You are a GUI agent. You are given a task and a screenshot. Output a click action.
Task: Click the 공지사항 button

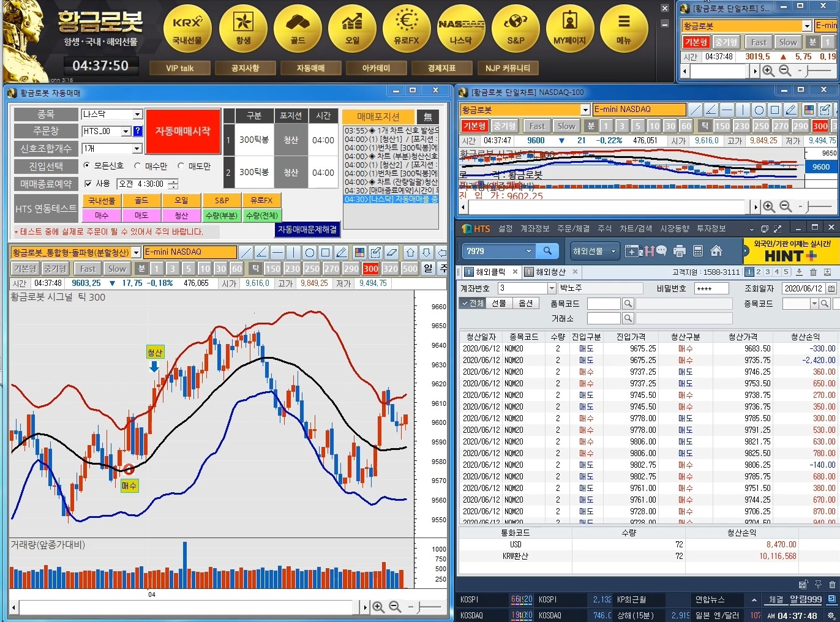click(245, 68)
